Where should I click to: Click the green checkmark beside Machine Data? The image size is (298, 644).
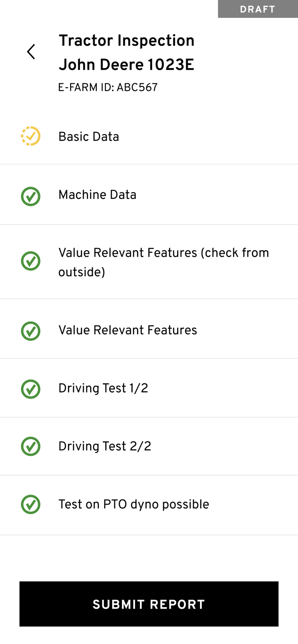[x=31, y=196]
